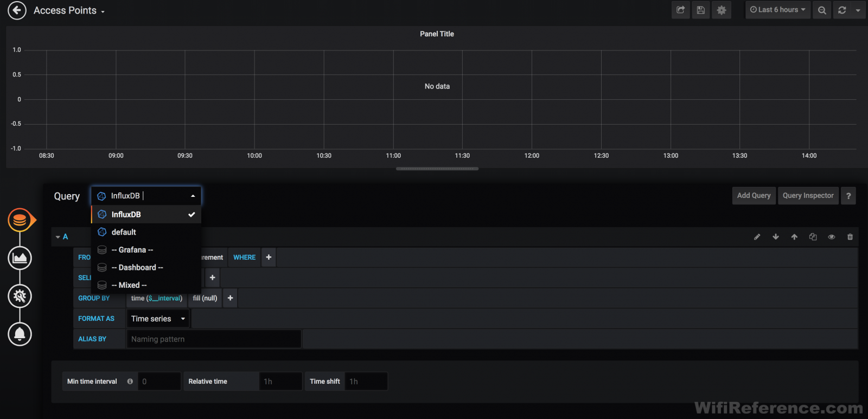Click the Add Query button

click(x=754, y=196)
